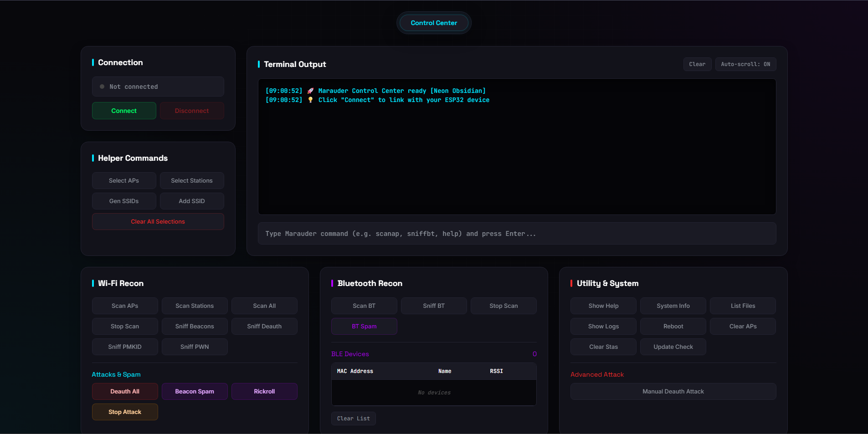
Task: Click List Files utility button
Action: (743, 306)
